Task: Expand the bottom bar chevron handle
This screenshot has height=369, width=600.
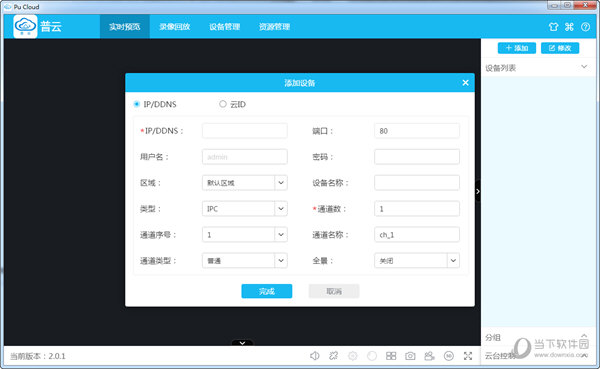Action: click(242, 343)
